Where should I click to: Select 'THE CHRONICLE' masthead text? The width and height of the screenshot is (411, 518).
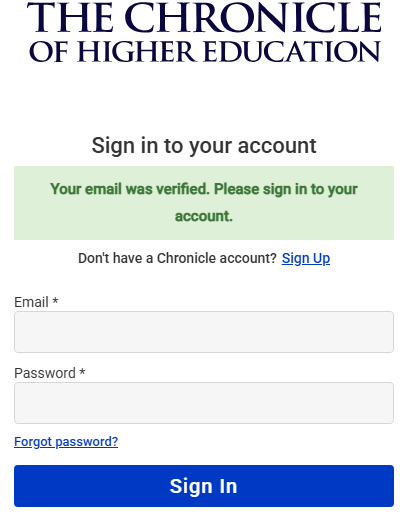[204, 17]
